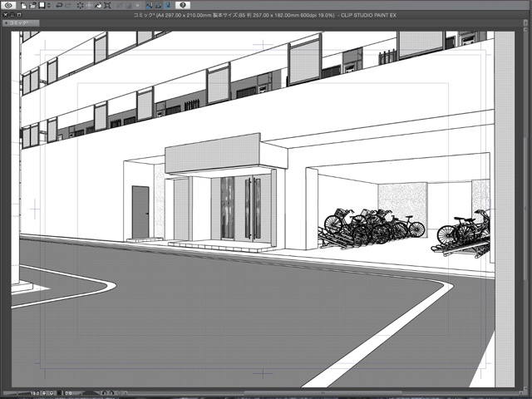Open the CLIP STUDIO launcher icon
532x399 pixels.
pos(8,6)
